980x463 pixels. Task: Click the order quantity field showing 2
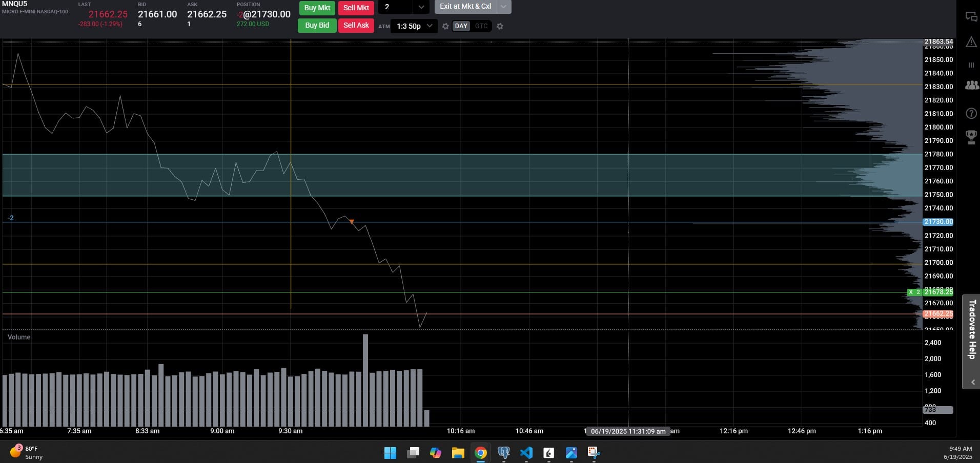tap(396, 7)
